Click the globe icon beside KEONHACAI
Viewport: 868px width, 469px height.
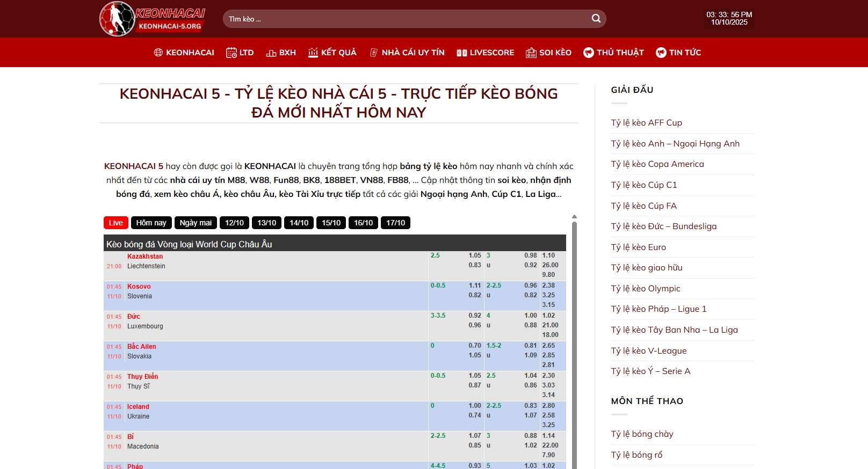pyautogui.click(x=158, y=53)
